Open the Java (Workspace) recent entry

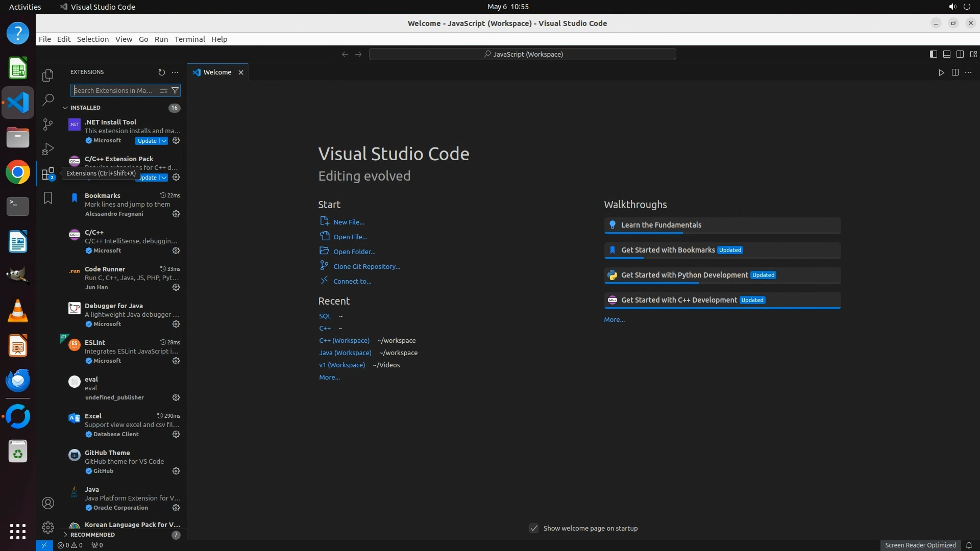(345, 353)
